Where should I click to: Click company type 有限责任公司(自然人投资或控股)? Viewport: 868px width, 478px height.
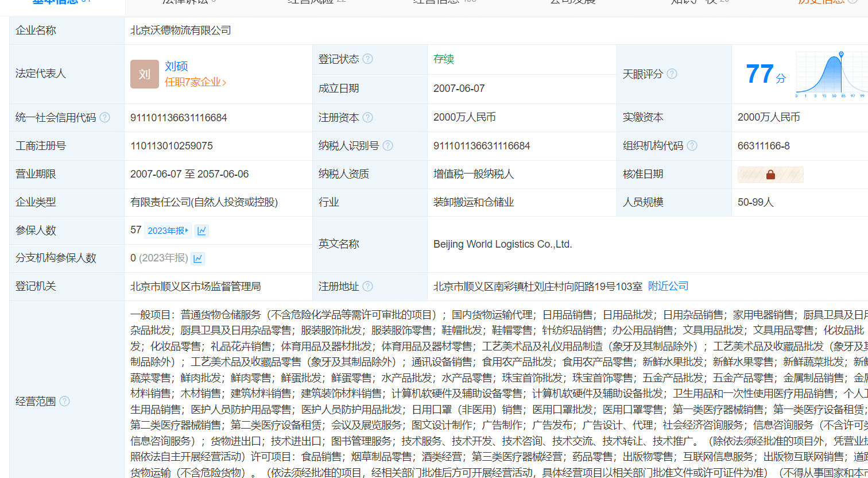pos(204,202)
